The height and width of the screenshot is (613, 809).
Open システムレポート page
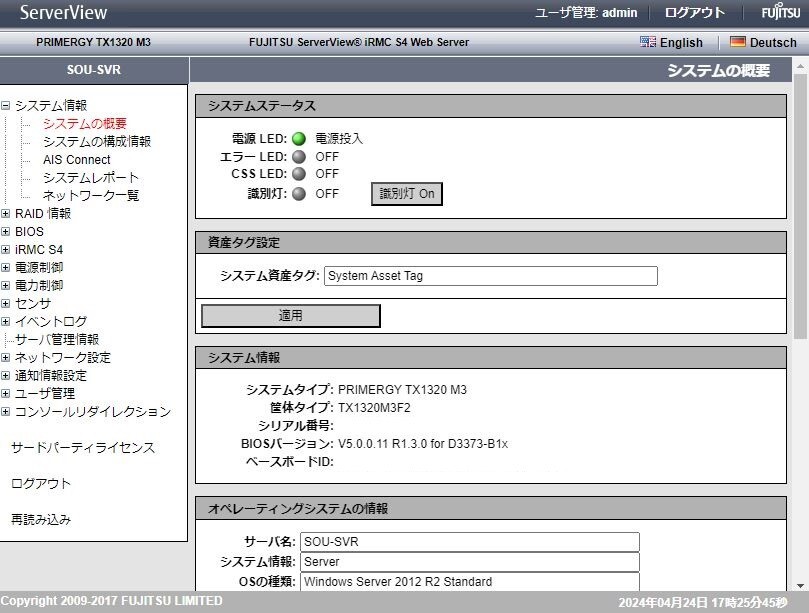tap(91, 178)
